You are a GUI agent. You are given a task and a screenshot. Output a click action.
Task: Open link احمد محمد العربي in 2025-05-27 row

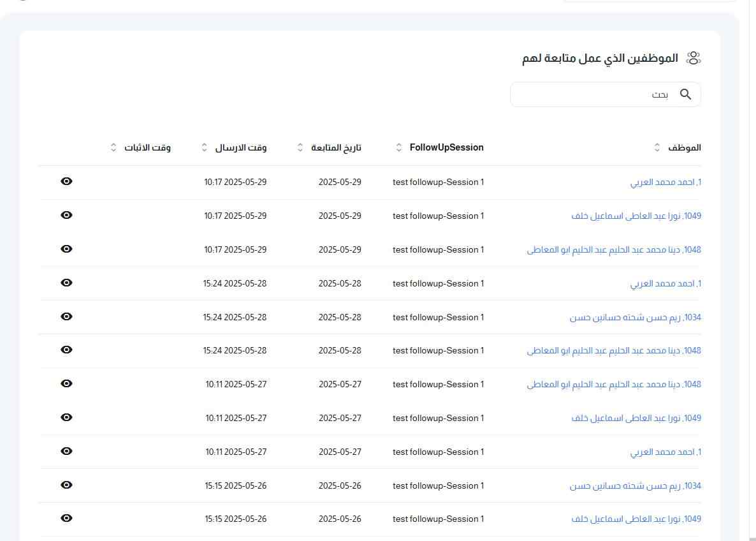coord(665,452)
